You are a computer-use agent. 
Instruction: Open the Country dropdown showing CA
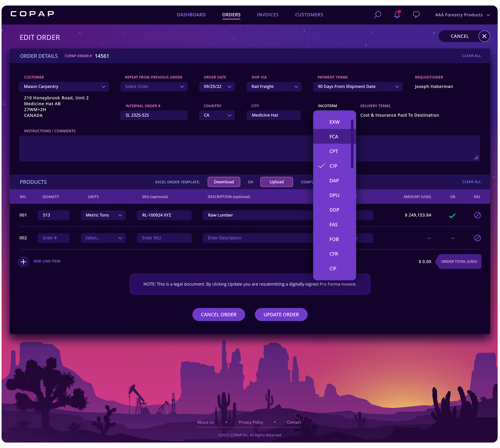pos(217,115)
